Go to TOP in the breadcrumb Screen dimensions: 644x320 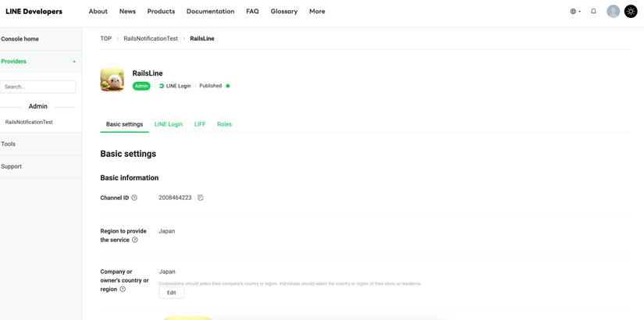(x=106, y=38)
